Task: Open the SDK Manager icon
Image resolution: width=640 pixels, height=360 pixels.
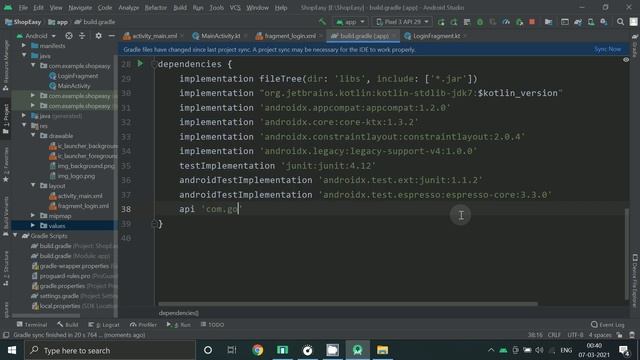Action: (604, 22)
